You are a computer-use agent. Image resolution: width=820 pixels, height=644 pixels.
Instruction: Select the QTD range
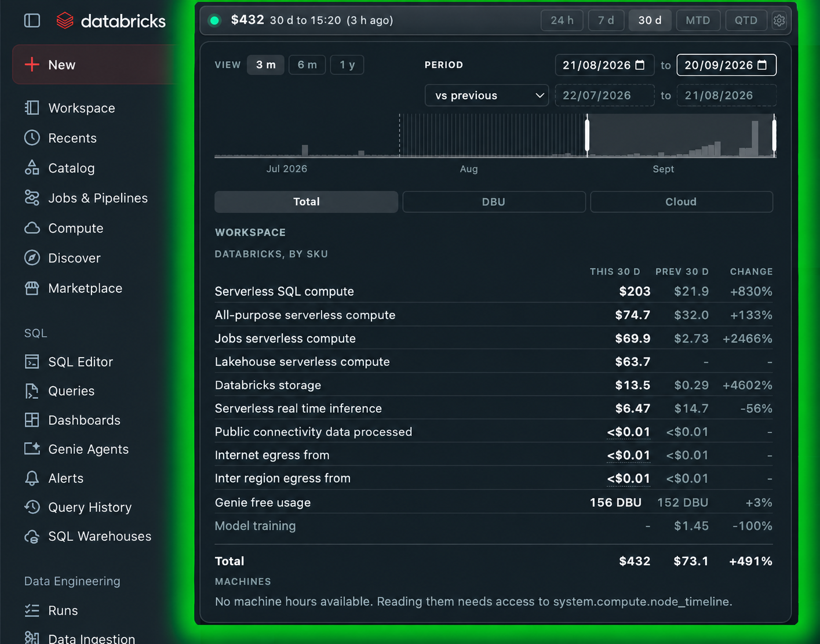pyautogui.click(x=746, y=20)
